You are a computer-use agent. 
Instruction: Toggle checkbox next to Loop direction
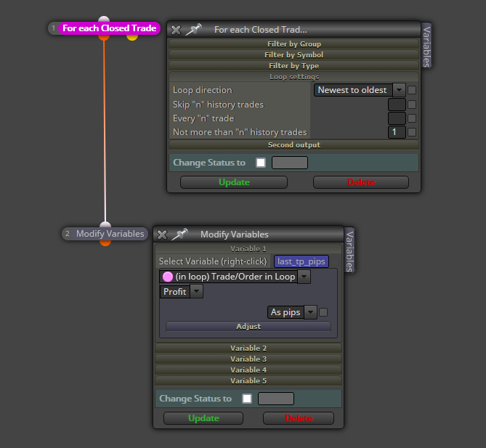coord(412,90)
